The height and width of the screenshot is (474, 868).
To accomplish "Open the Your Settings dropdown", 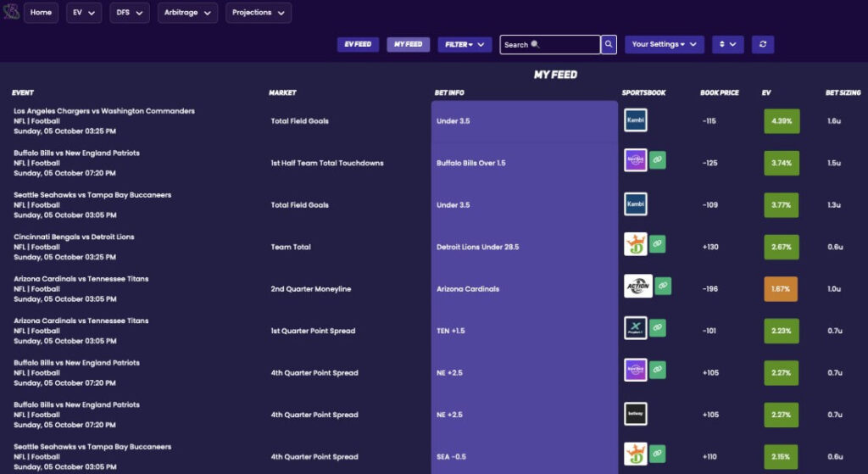I will (665, 44).
